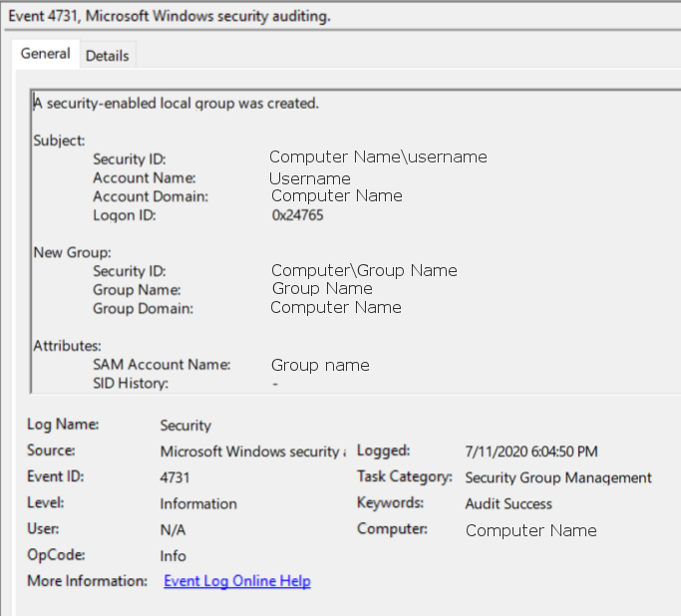Select the Event ID value 4731
Image resolution: width=681 pixels, height=616 pixels.
(x=174, y=477)
